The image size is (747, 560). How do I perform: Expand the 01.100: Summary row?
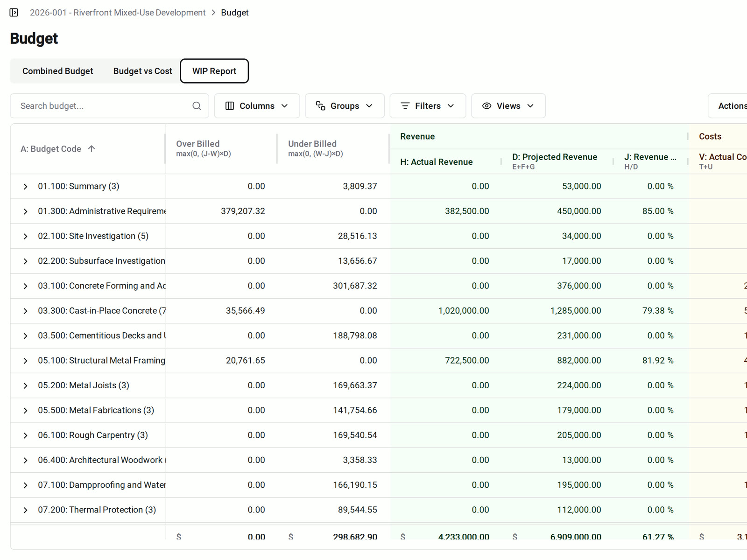click(x=25, y=187)
